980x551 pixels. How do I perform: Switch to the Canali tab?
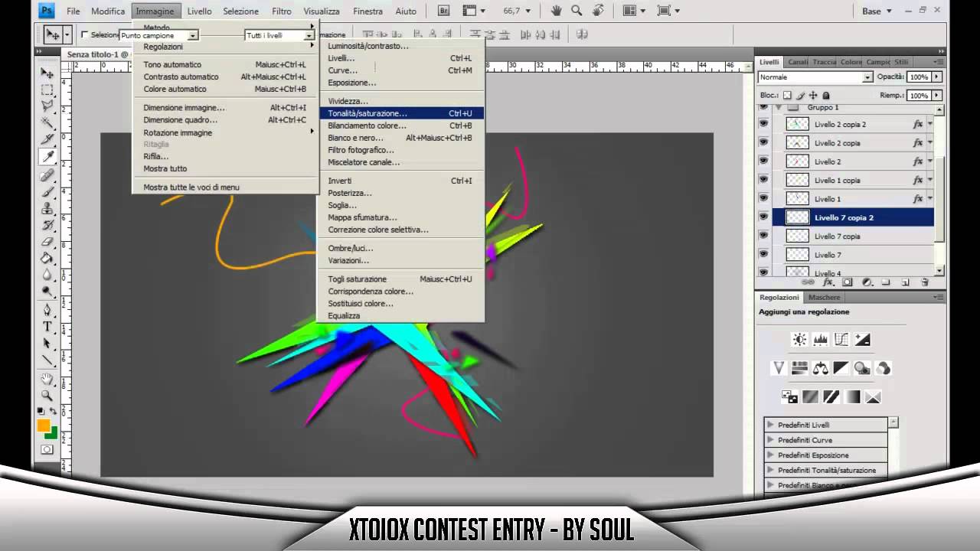(798, 62)
